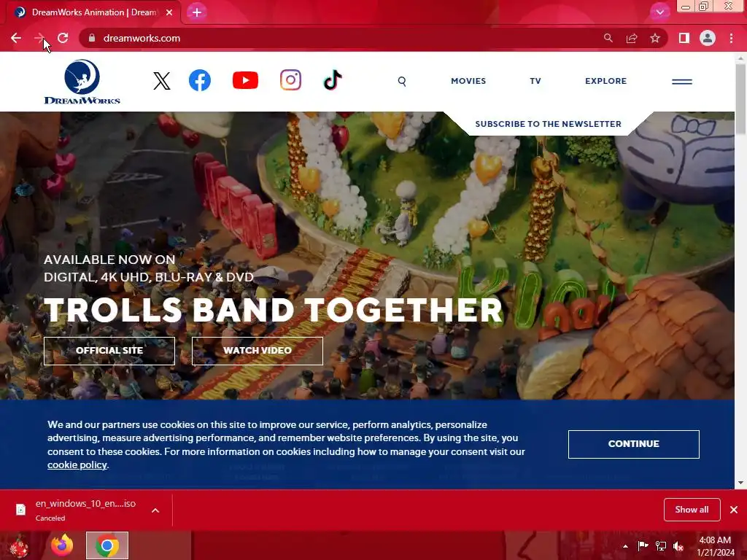The height and width of the screenshot is (560, 747).
Task: Go forward in browser history
Action: point(39,38)
